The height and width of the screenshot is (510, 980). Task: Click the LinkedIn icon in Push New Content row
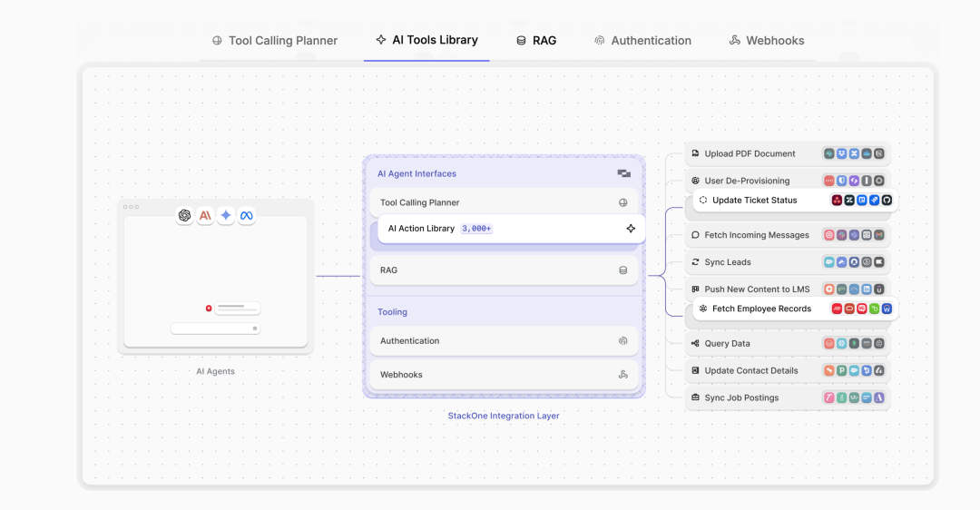tap(867, 289)
